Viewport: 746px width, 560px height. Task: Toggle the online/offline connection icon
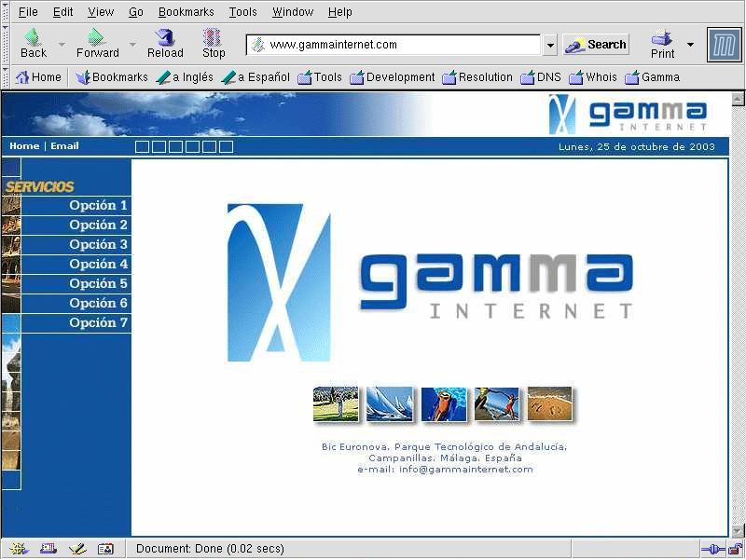(x=711, y=549)
